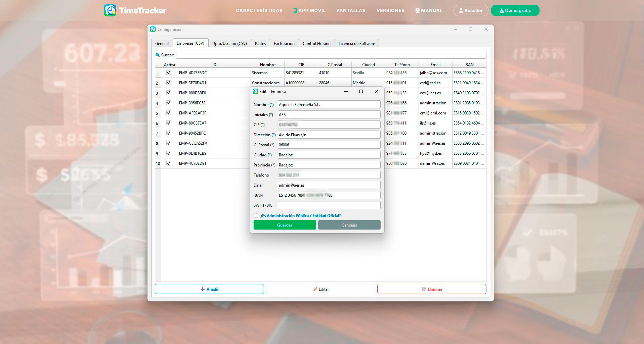Click the Iniciales field containing AES
644x344 pixels.
coord(329,114)
